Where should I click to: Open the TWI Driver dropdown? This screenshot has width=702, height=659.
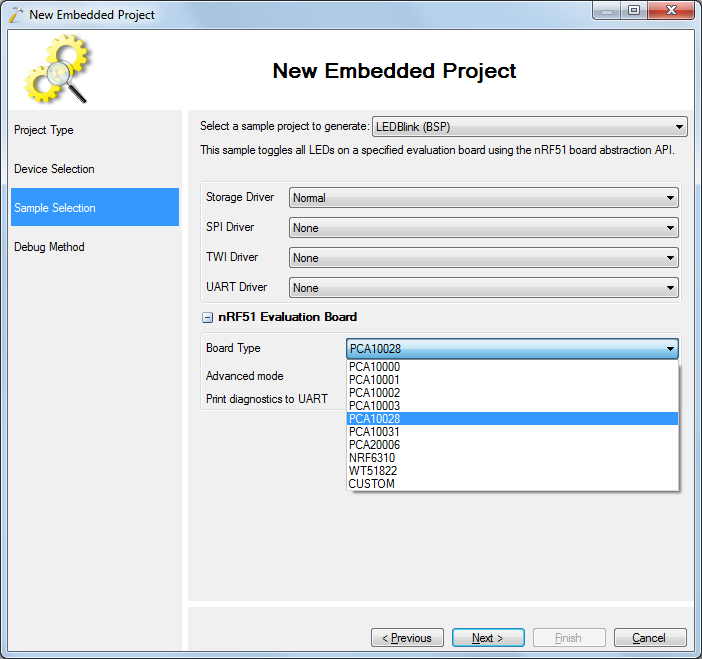click(x=484, y=257)
